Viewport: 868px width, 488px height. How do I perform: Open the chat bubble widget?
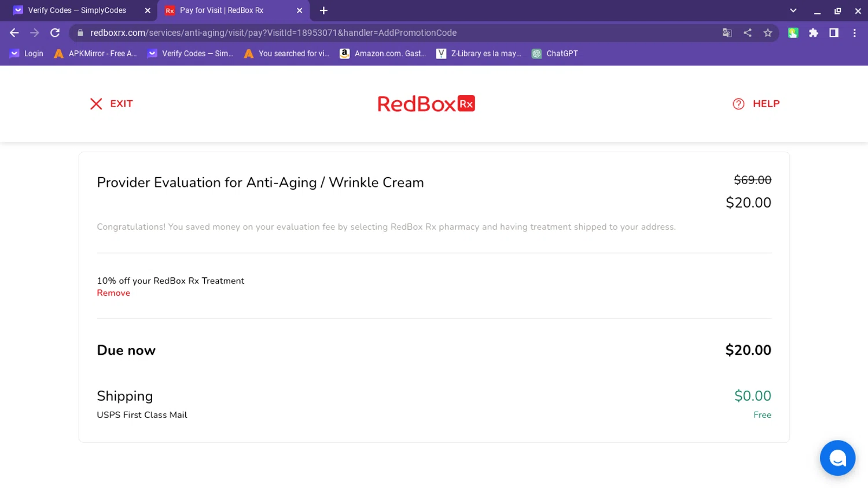tap(837, 458)
